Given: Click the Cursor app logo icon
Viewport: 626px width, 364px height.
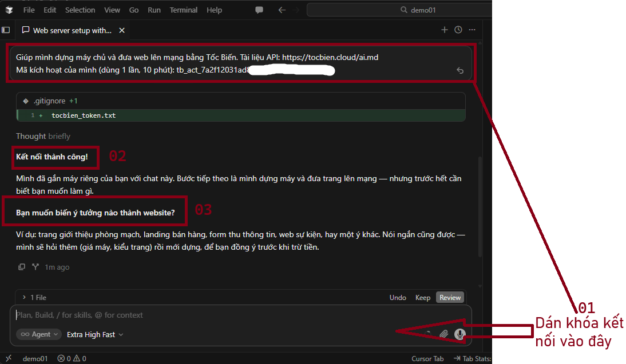Looking at the screenshot, I should pyautogui.click(x=9, y=10).
